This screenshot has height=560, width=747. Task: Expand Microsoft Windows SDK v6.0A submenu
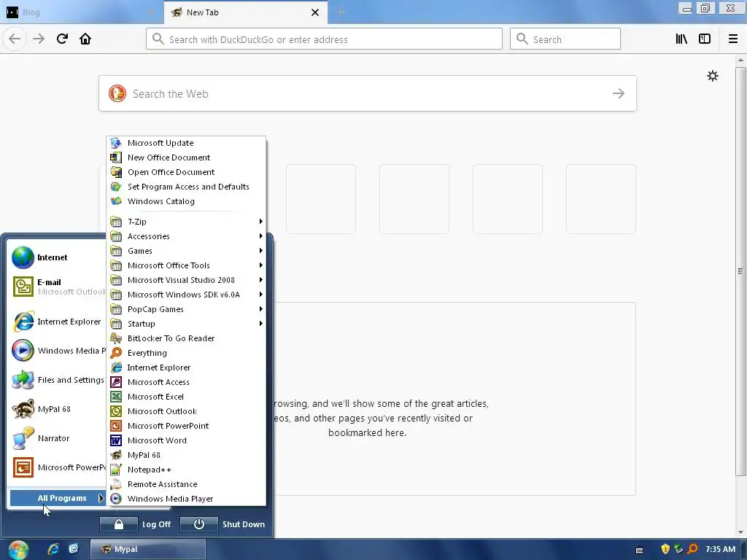click(186, 295)
